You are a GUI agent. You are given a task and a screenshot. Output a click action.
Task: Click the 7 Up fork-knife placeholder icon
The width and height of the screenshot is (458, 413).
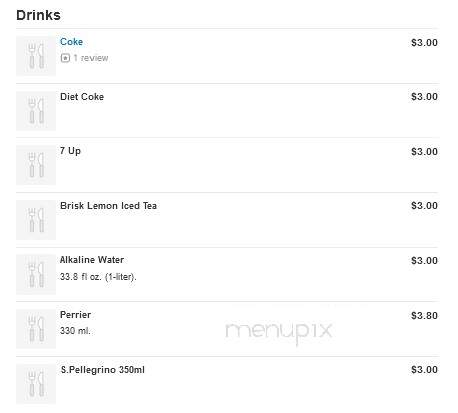tap(36, 165)
